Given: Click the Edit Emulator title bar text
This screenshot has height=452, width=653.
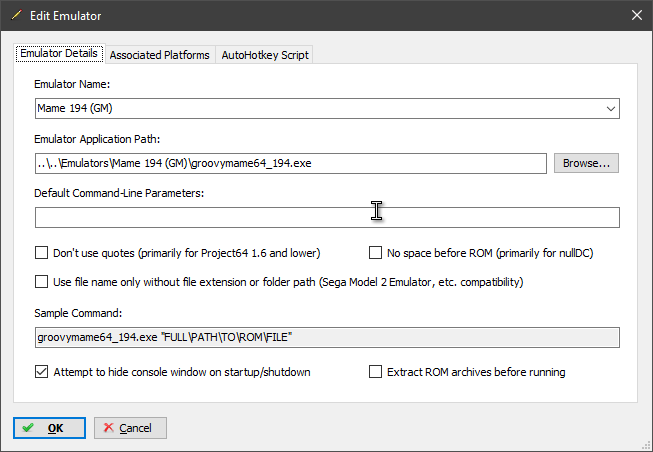Looking at the screenshot, I should coord(65,16).
